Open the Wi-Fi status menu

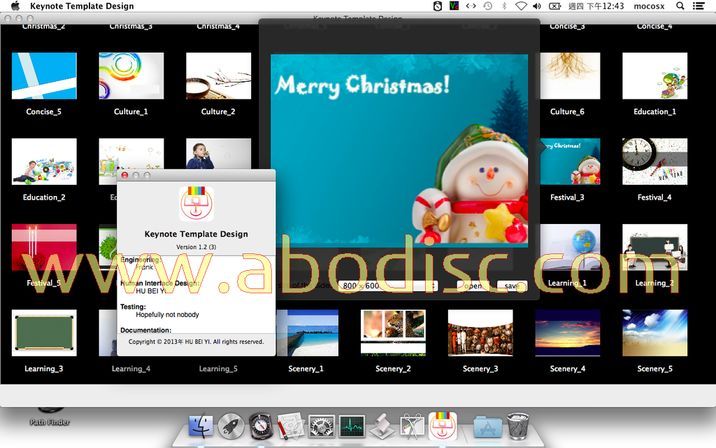pos(520,7)
